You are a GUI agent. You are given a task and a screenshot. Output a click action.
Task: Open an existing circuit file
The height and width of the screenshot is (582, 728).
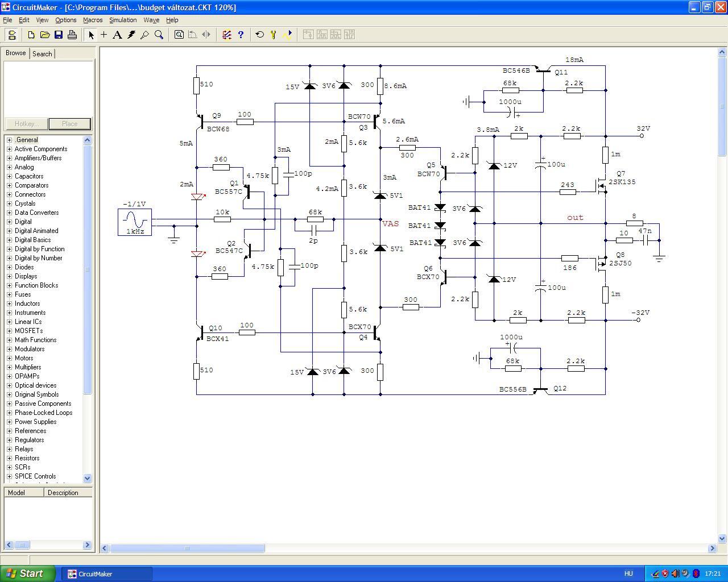coord(45,35)
